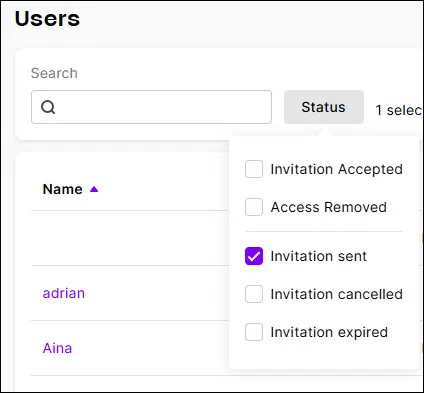Open the Status filter dropdown
The width and height of the screenshot is (424, 393).
pyautogui.click(x=324, y=107)
